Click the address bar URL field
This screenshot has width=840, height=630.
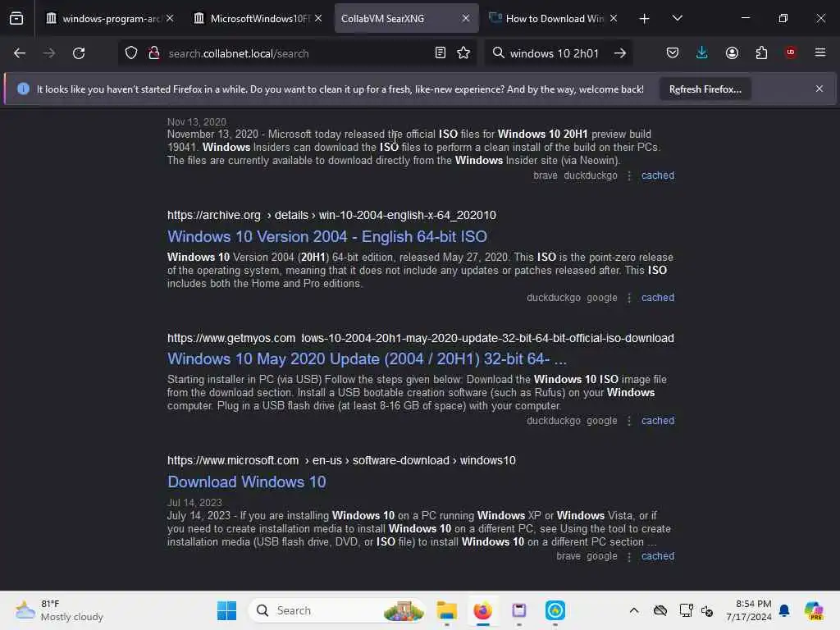pos(297,53)
